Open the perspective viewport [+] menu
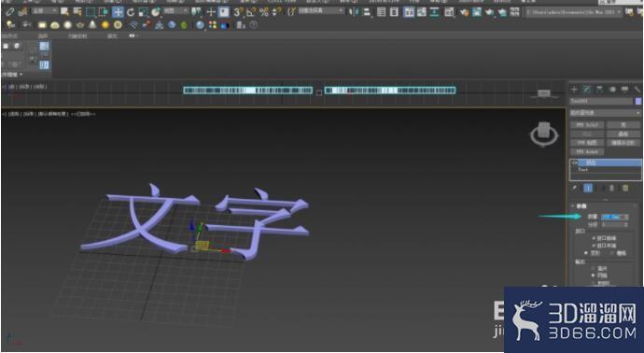Image resolution: width=644 pixels, height=353 pixels. point(4,114)
